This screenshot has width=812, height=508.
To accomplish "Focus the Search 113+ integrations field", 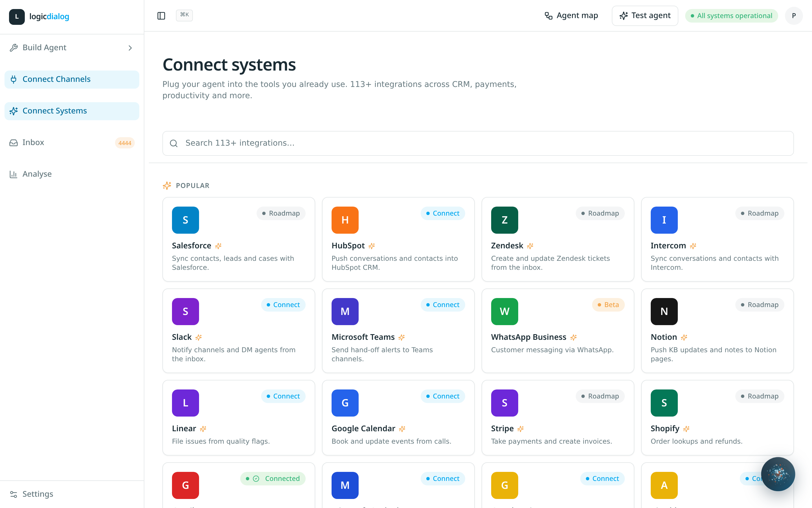I will [478, 143].
